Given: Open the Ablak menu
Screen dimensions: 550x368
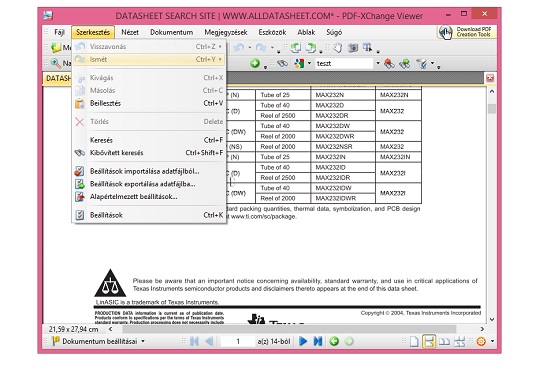Looking at the screenshot, I should tap(306, 32).
